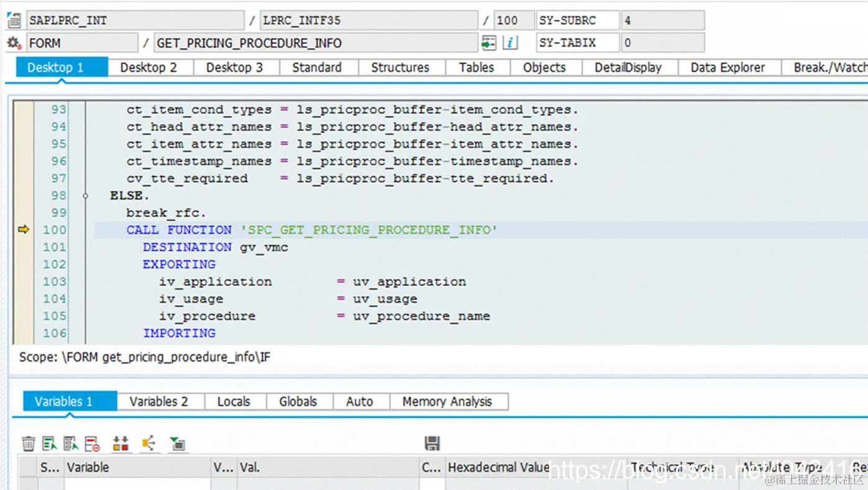Click the LPRC_INTF35 include field
868x490 pixels.
[x=368, y=21]
